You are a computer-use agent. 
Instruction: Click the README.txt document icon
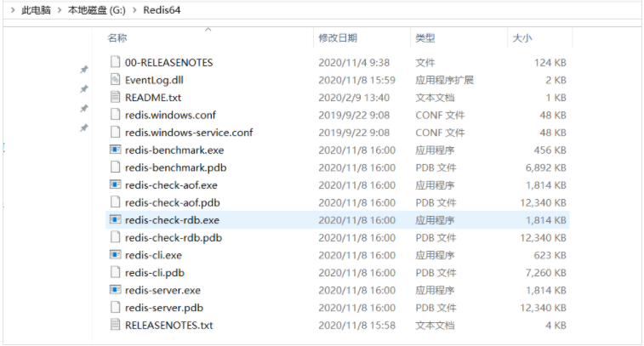tap(116, 97)
